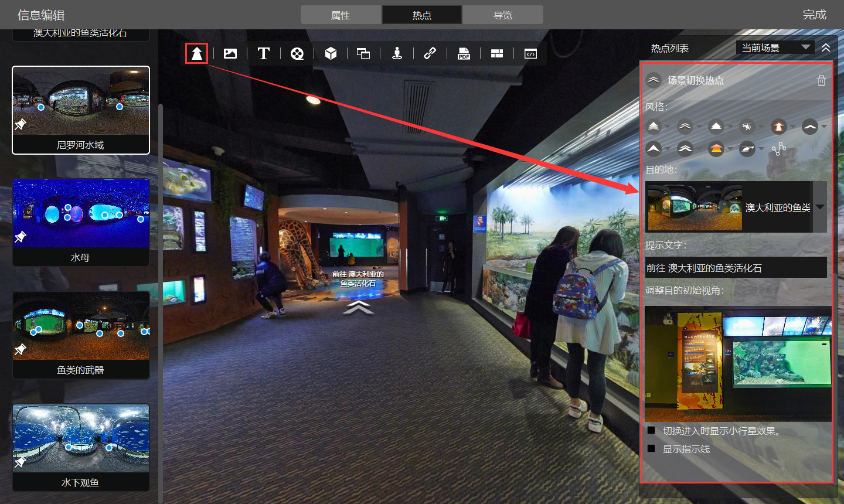Collapse the hotspot list panel chevron
This screenshot has height=504, width=844.
pos(826,47)
